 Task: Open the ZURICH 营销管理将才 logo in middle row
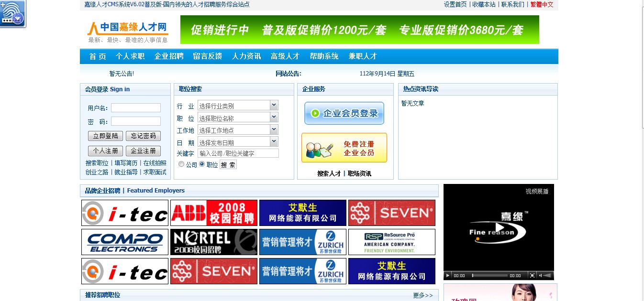(x=303, y=242)
